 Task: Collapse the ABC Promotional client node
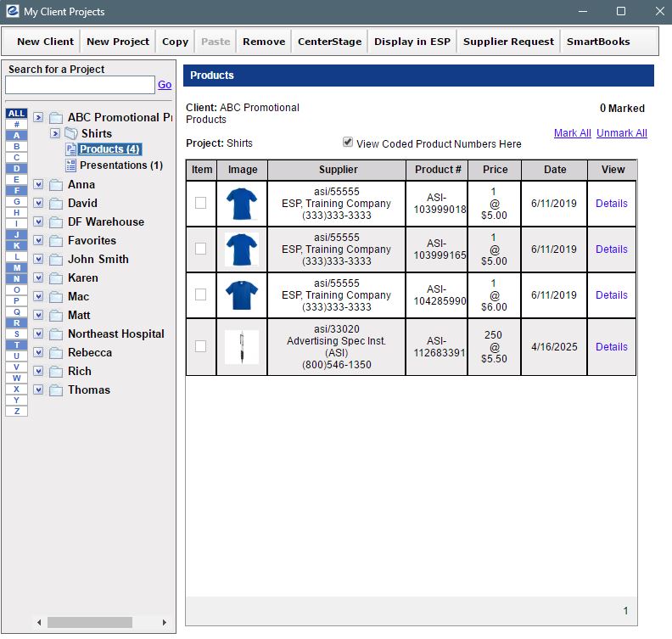(38, 118)
